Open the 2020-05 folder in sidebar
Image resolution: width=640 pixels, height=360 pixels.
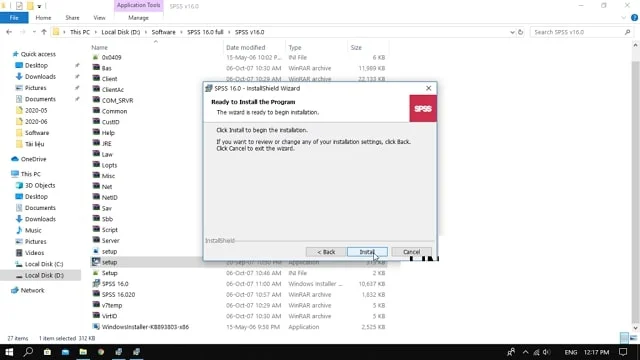point(36,110)
